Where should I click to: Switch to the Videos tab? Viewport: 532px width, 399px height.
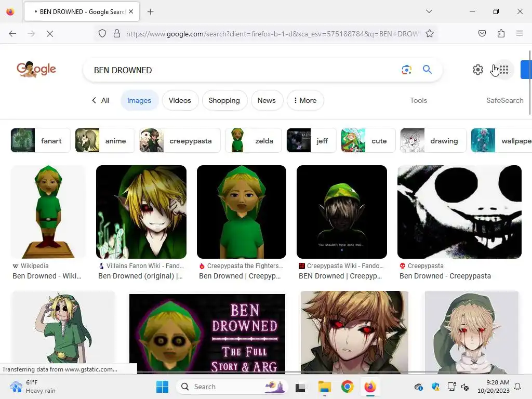click(x=180, y=100)
